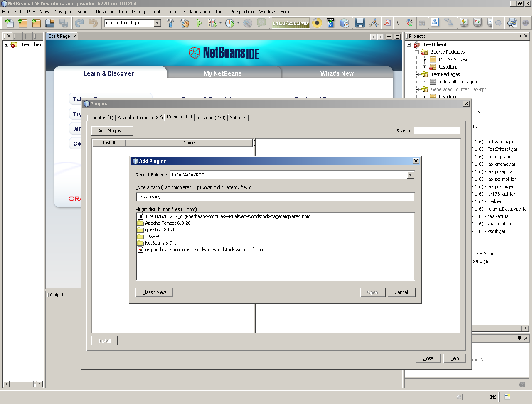This screenshot has width=532, height=404.
Task: Click the memory chip save icon
Action: (330, 23)
